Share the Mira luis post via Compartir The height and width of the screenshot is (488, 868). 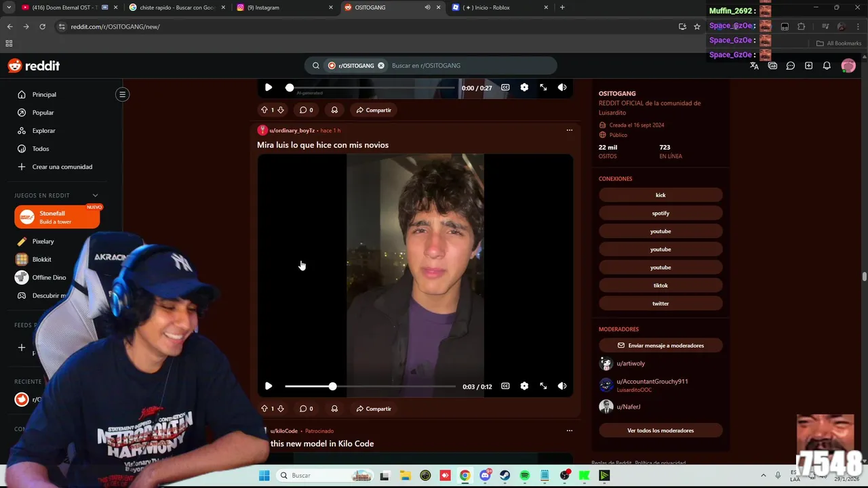[x=374, y=409]
